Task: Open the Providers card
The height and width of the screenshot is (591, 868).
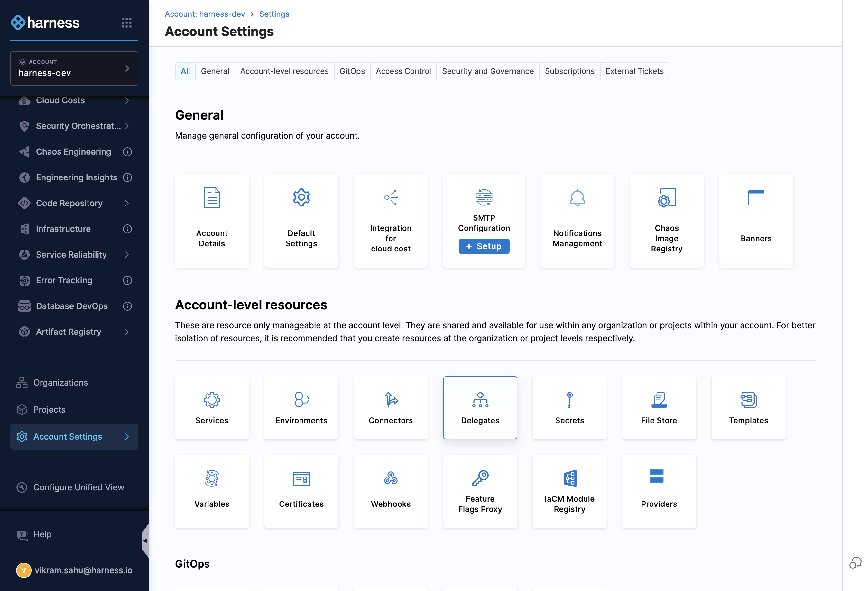Action: point(659,491)
